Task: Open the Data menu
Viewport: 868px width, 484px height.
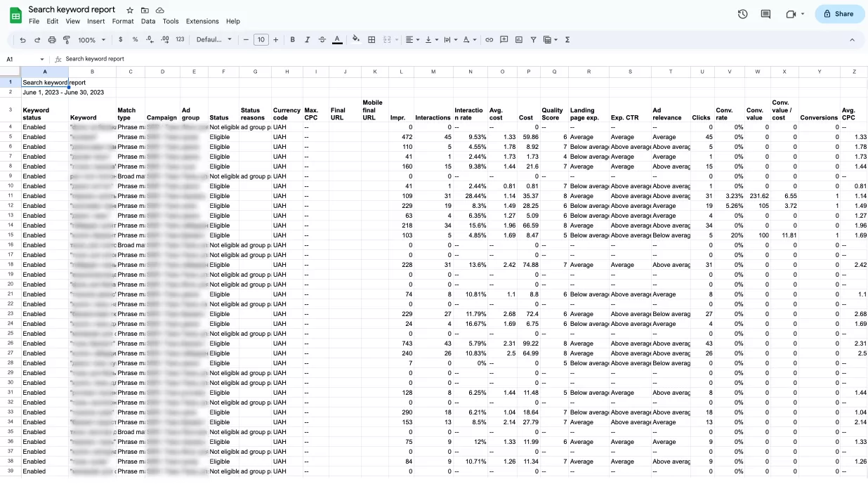Action: tap(148, 22)
